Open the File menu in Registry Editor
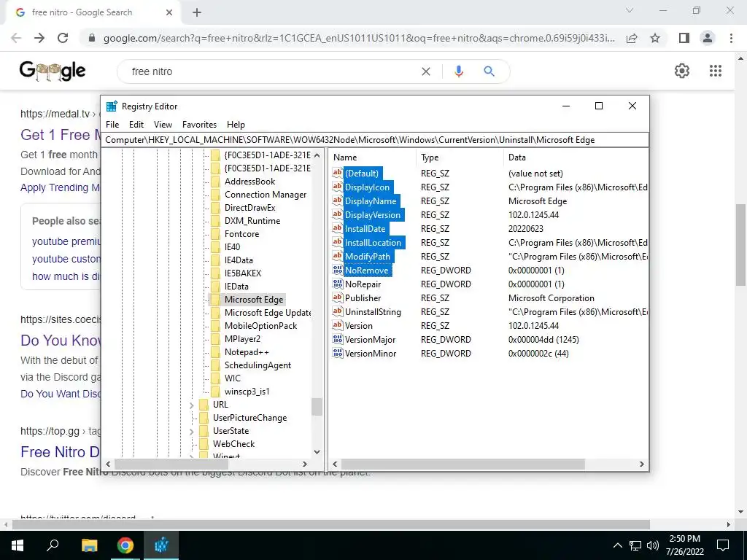Screen dimensions: 747x560 click(x=112, y=124)
